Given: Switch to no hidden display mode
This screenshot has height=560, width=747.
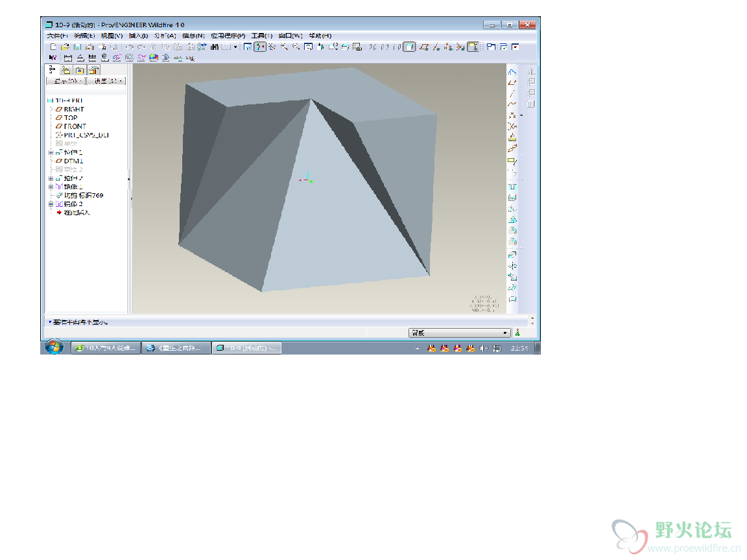Looking at the screenshot, I should (x=397, y=47).
